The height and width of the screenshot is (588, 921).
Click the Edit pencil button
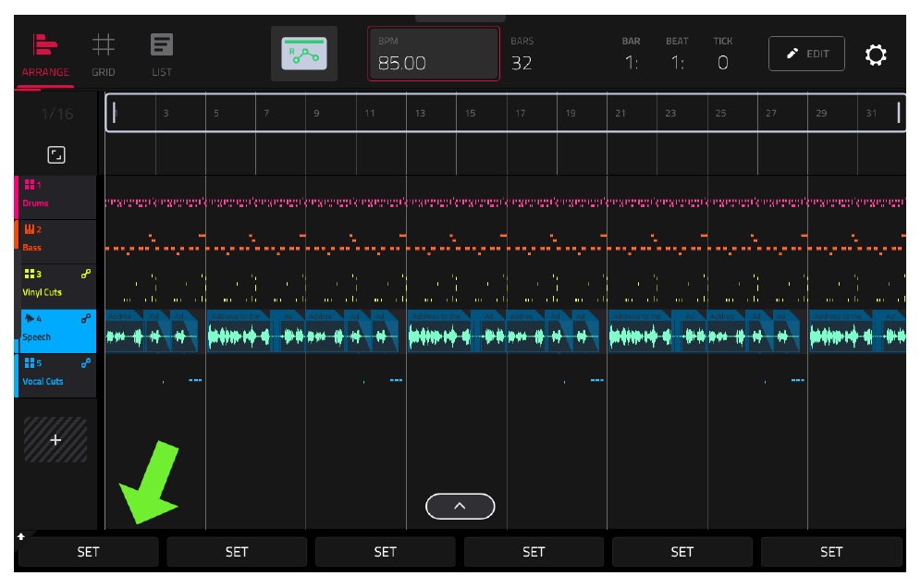coord(806,54)
